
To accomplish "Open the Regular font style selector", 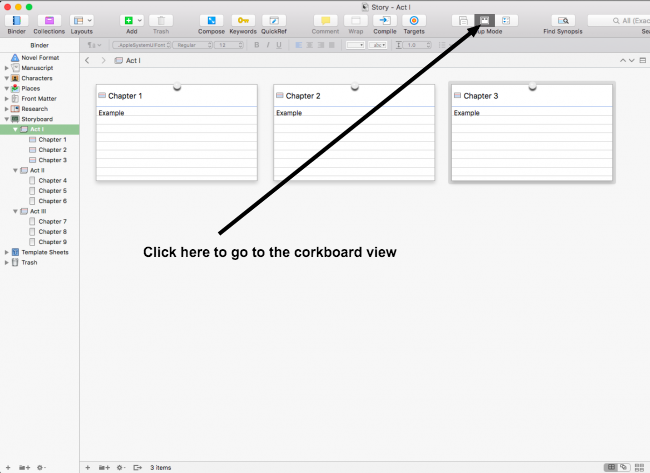I will [x=193, y=45].
